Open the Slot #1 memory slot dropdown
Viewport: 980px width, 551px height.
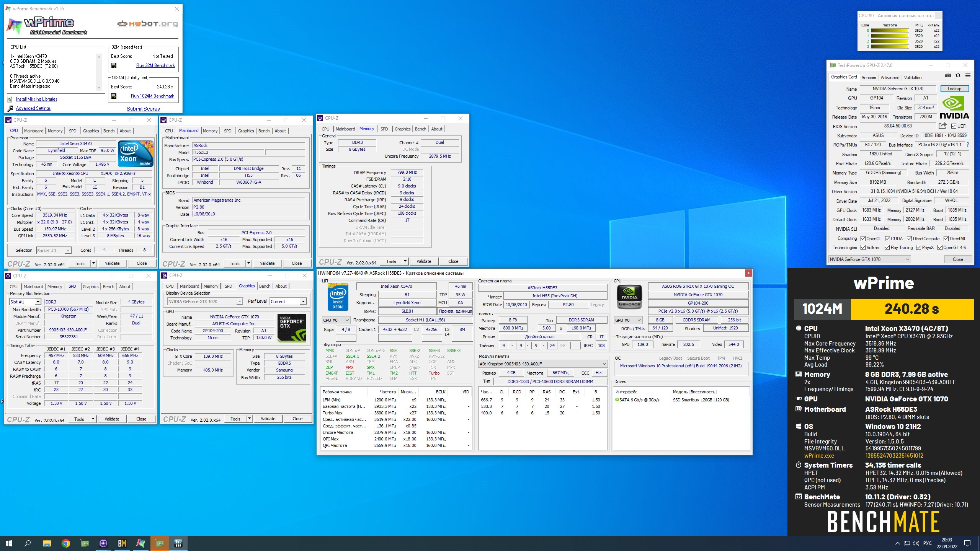(25, 302)
